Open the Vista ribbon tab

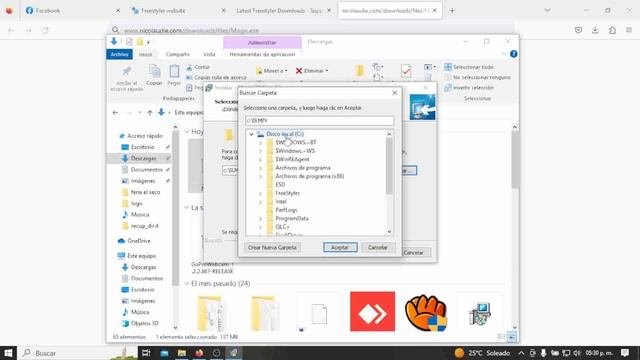(209, 54)
